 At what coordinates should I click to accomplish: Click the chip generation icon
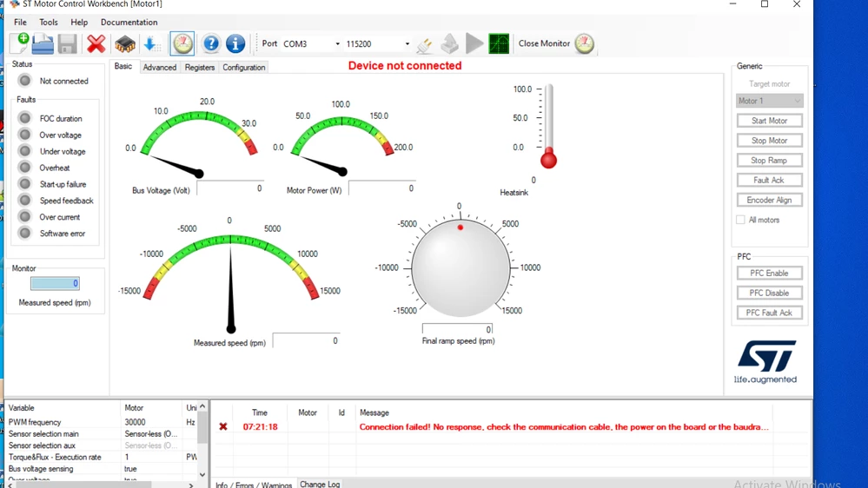pos(124,43)
